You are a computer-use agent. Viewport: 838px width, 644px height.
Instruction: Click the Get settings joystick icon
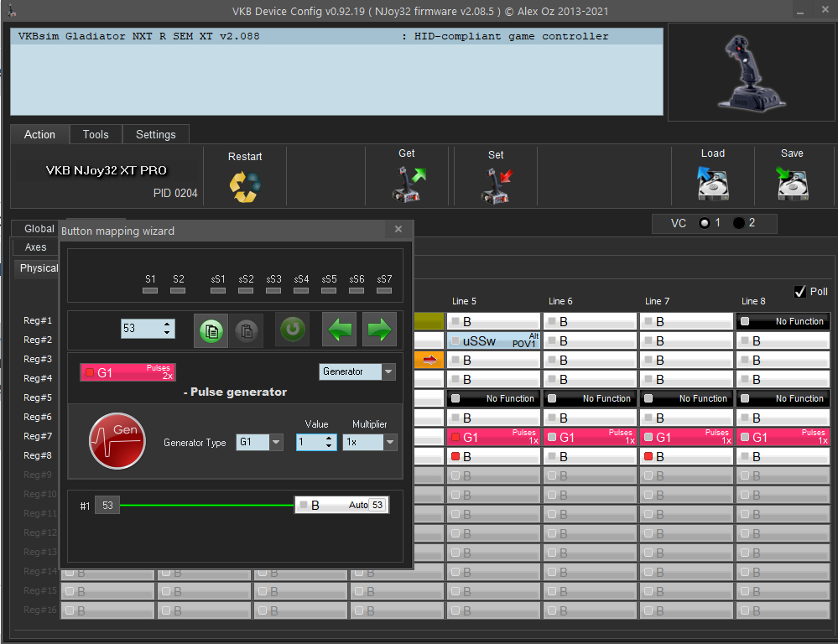click(409, 184)
